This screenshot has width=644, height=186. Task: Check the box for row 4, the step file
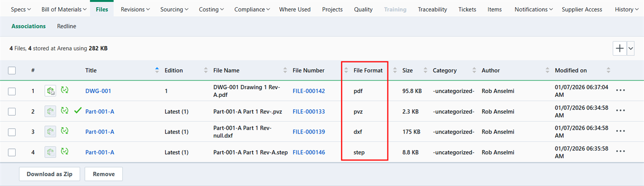12,153
